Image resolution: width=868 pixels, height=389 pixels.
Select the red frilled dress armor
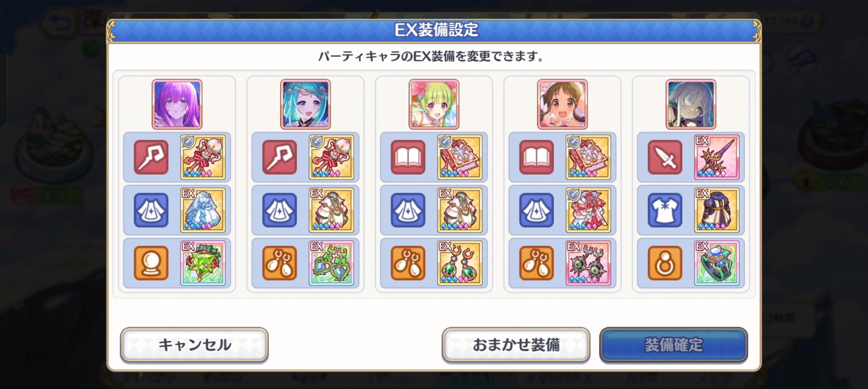tap(588, 210)
